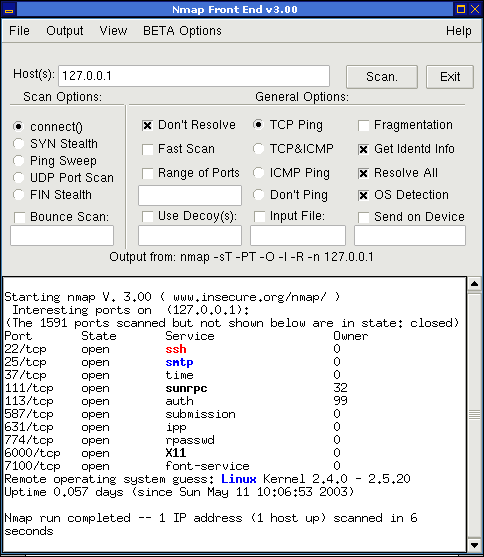Click the Exit button
This screenshot has height=557, width=484.
coord(450,77)
